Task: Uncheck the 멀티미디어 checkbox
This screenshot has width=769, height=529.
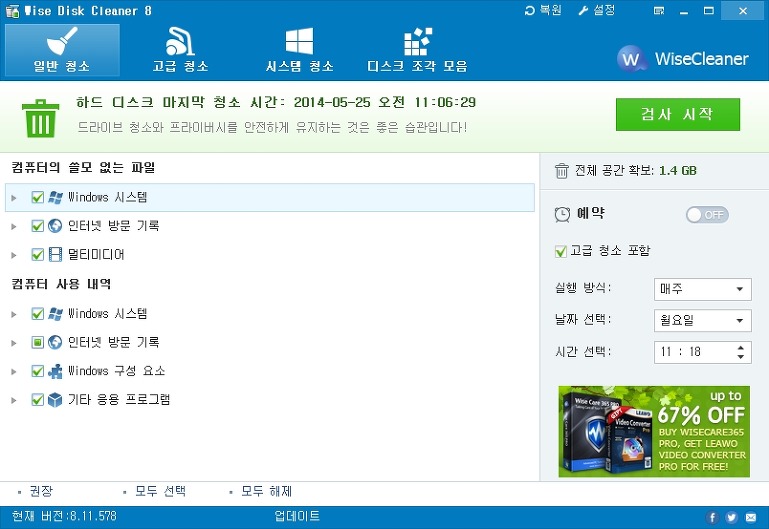Action: [x=38, y=255]
